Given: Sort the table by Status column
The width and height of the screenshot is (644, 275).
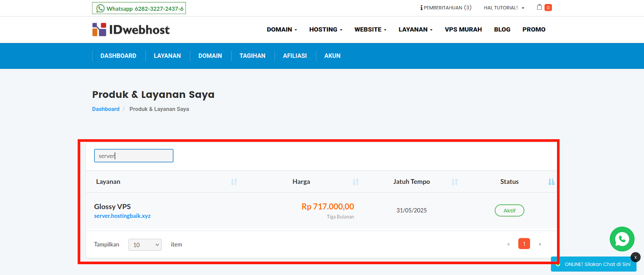Looking at the screenshot, I should [x=551, y=182].
